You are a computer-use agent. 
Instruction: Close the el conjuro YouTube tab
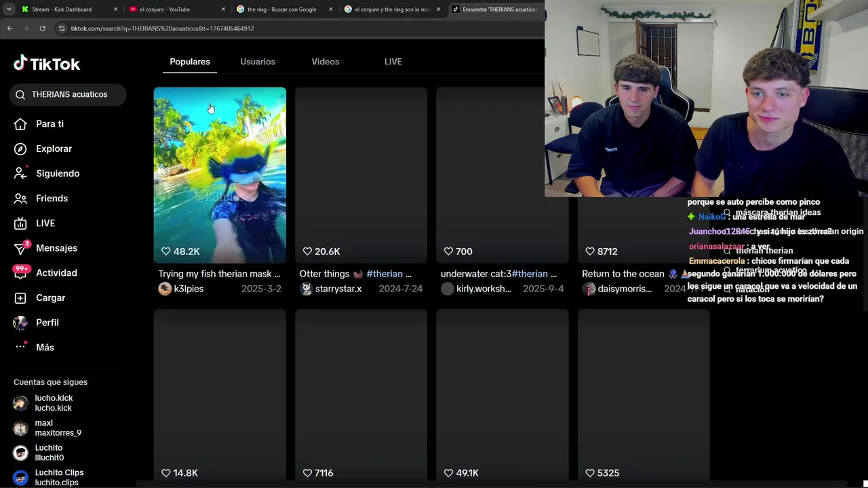(x=223, y=9)
